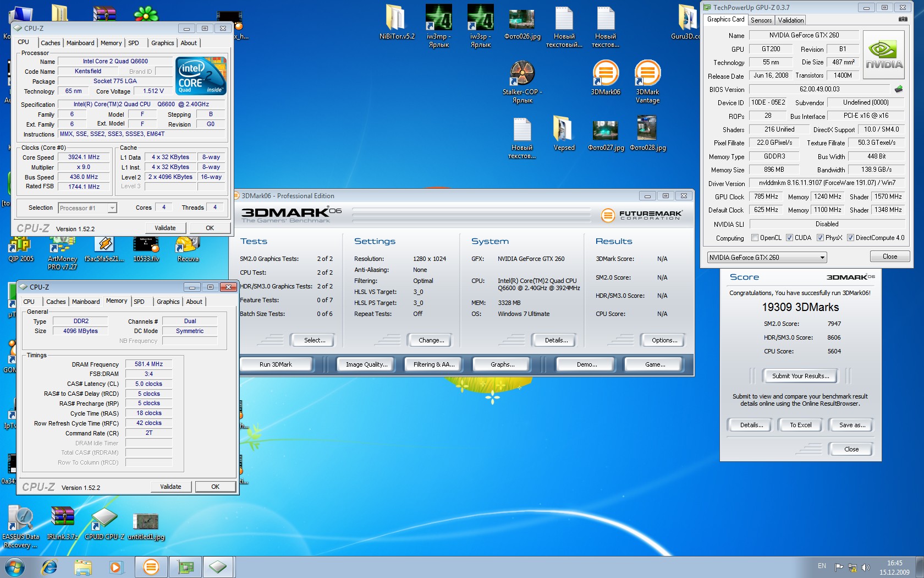Select the Validation tab in GPU-Z
Screen dimensions: 924x578
[x=791, y=20]
